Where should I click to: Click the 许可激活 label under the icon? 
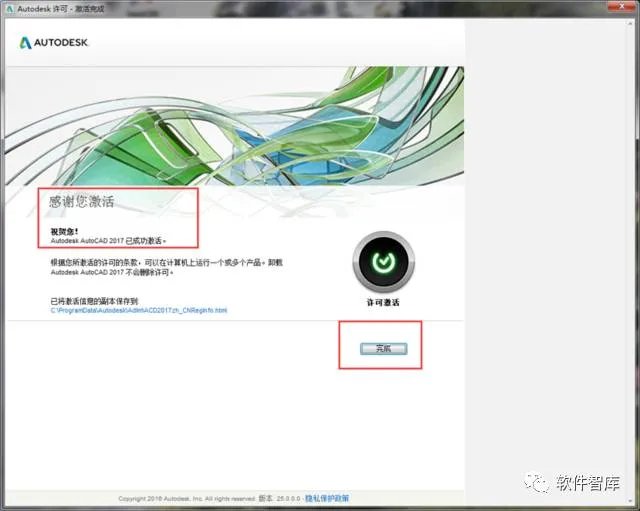(383, 302)
